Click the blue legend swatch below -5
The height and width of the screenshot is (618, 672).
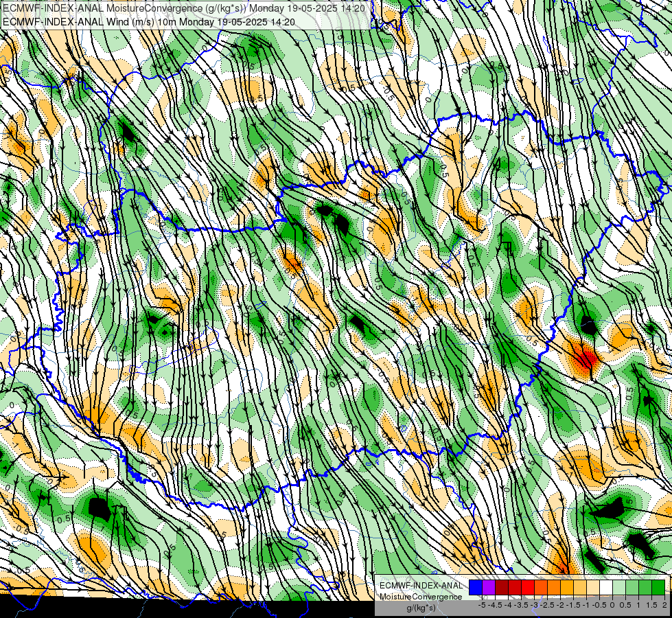pos(476,587)
